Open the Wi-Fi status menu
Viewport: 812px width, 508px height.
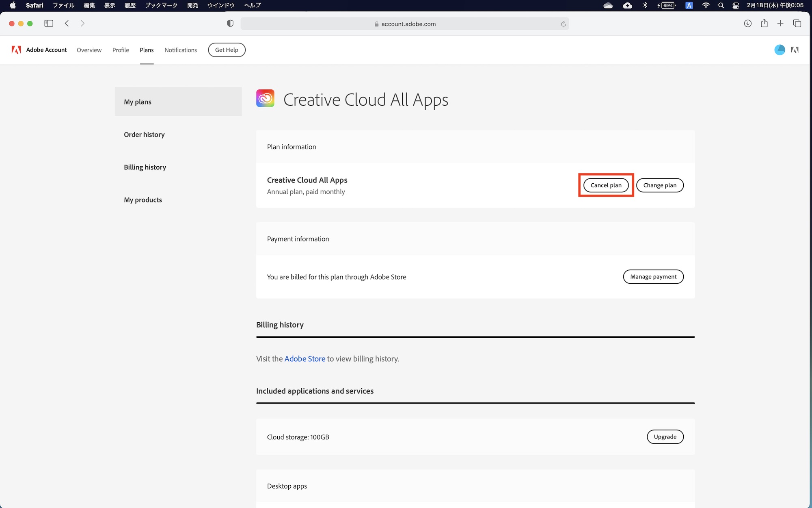706,5
